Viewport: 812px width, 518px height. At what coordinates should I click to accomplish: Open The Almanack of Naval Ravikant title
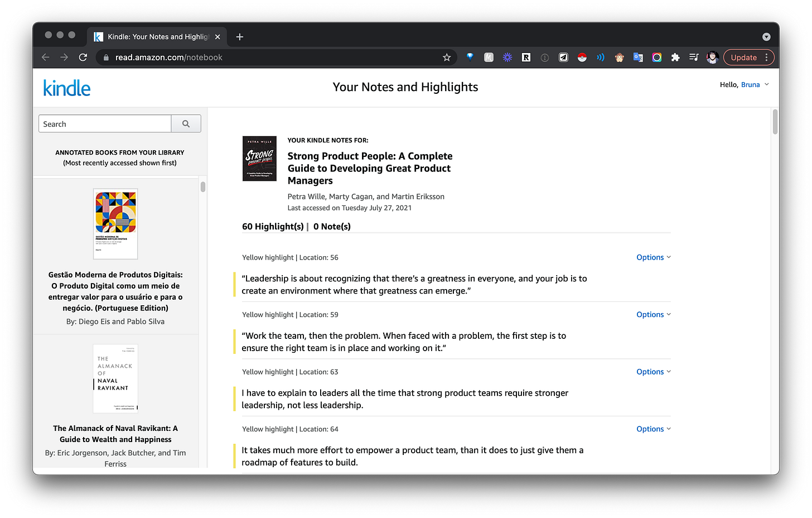(115, 434)
